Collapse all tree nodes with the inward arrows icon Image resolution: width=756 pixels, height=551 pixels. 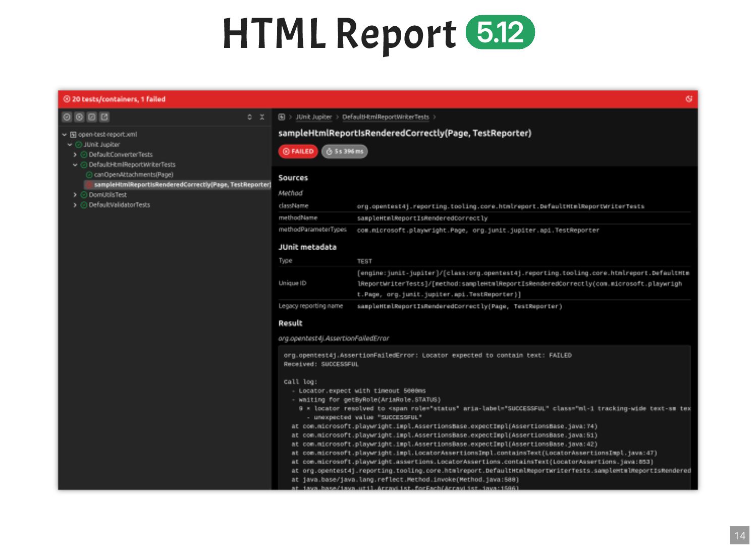pos(262,117)
